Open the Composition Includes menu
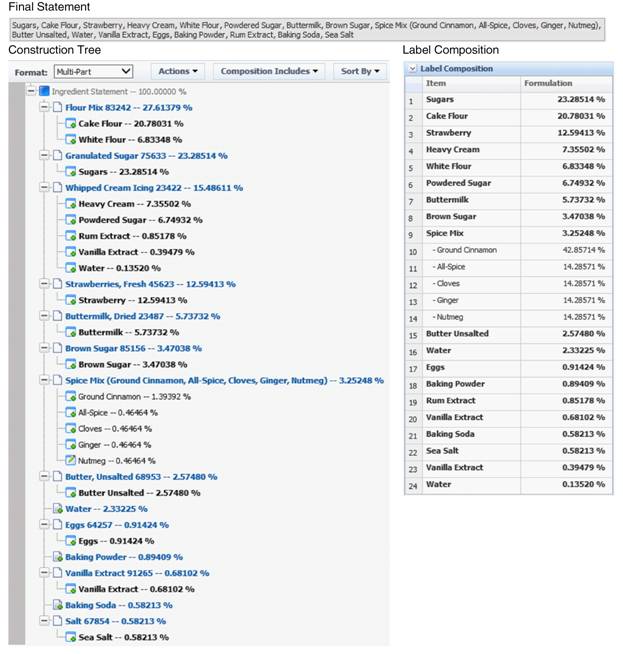623x654 pixels. 269,71
